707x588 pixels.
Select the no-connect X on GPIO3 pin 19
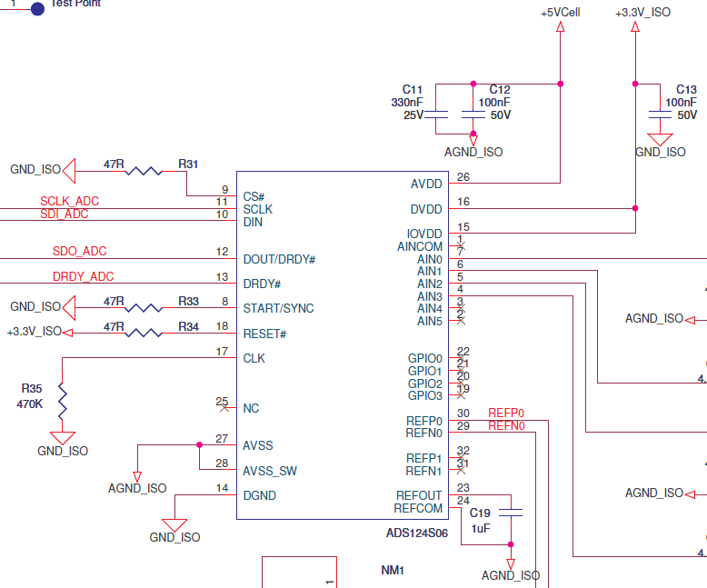tap(461, 395)
